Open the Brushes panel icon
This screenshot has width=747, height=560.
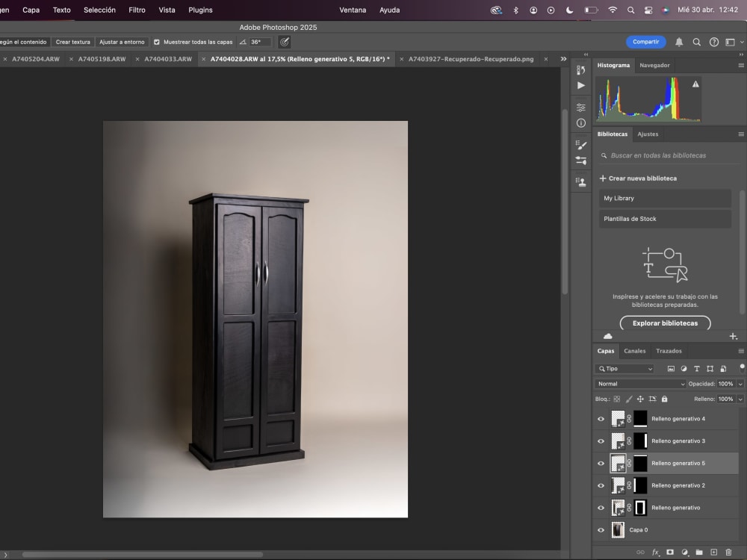(x=580, y=145)
